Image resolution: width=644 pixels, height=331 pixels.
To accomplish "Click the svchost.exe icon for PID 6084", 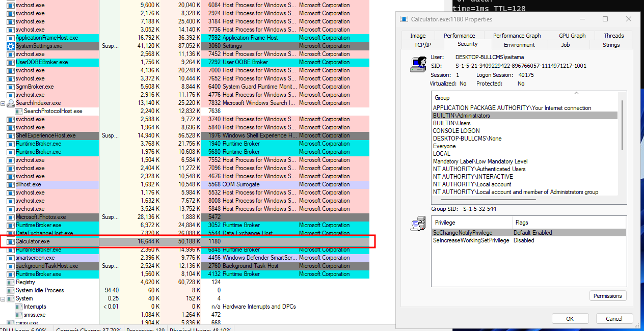I will click(10, 5).
